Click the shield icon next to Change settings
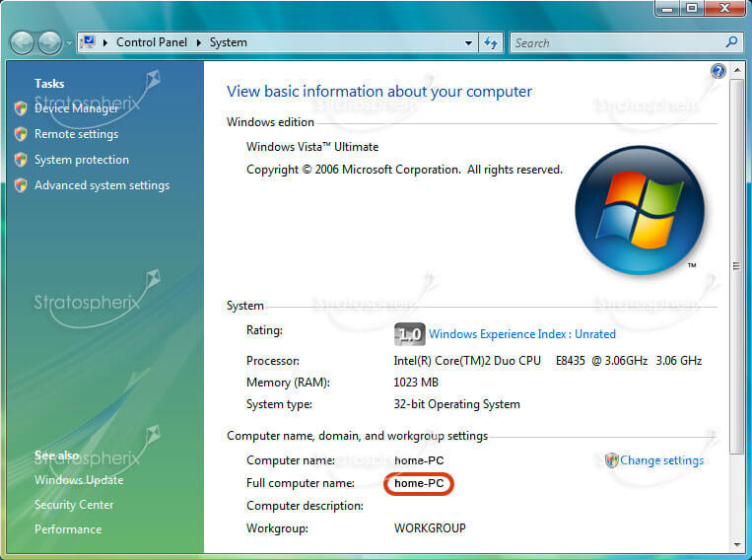Screen dimensions: 752x560 [611, 460]
